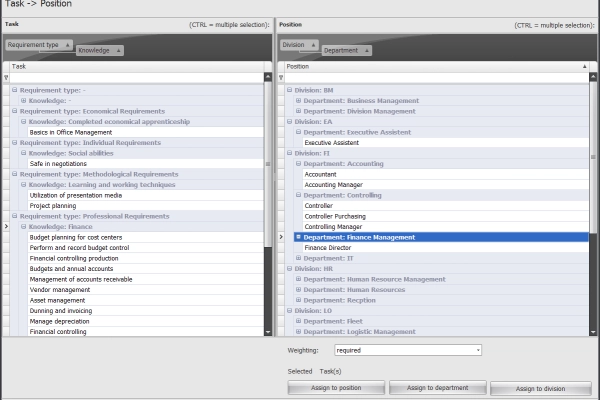Collapse the 'Division: FI' group
Image resolution: width=600 pixels, height=400 pixels.
289,153
